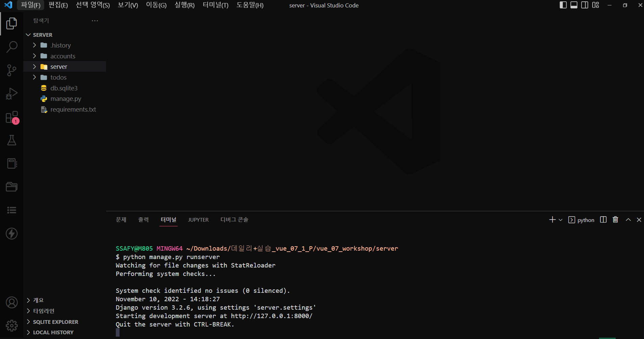Expand the LOCAL HISTORY section
Screen dimensions: 644x339
point(65,332)
